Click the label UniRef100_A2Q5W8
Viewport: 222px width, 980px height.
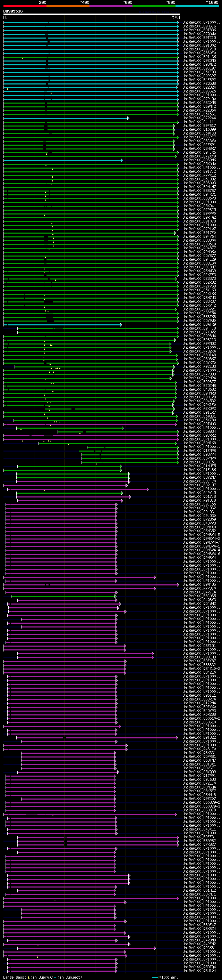tap(199, 84)
